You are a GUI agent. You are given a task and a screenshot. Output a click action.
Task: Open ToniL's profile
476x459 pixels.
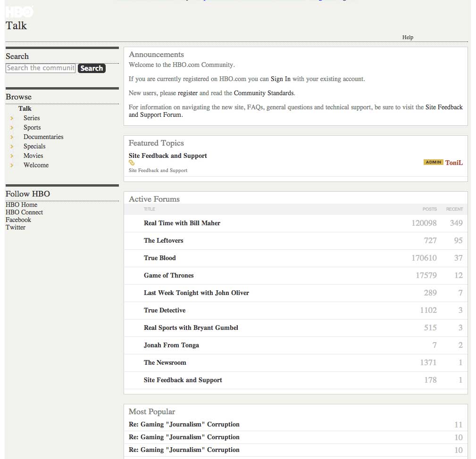pyautogui.click(x=454, y=162)
